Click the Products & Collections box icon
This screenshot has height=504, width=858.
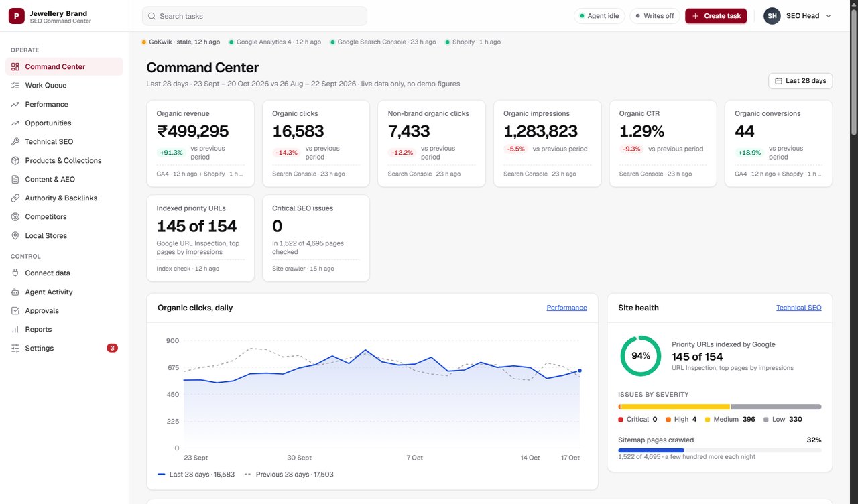15,160
